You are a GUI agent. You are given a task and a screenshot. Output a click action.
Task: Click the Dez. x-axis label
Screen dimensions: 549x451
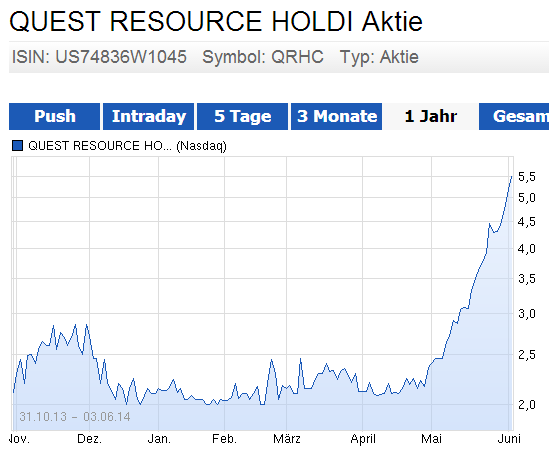[x=89, y=439]
